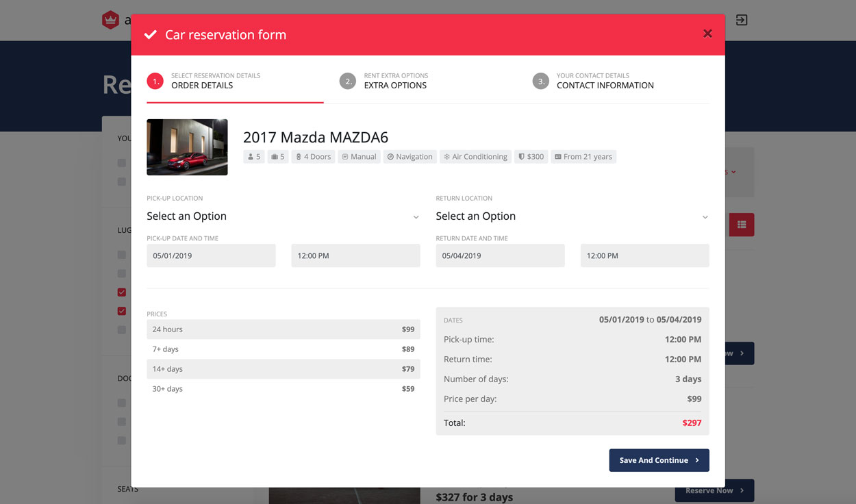
Task: Click the Air Conditioning badge
Action: (476, 157)
